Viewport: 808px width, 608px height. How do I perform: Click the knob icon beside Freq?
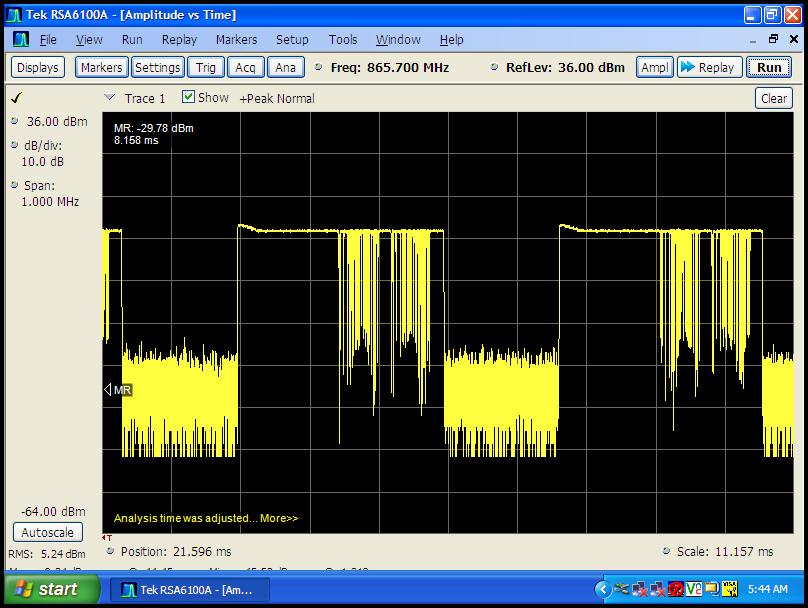pos(319,68)
